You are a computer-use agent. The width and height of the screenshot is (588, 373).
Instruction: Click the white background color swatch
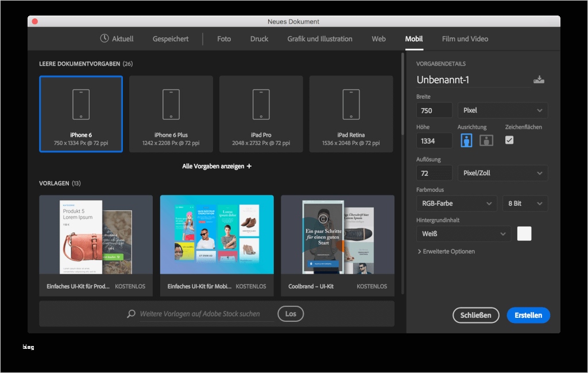tap(524, 233)
